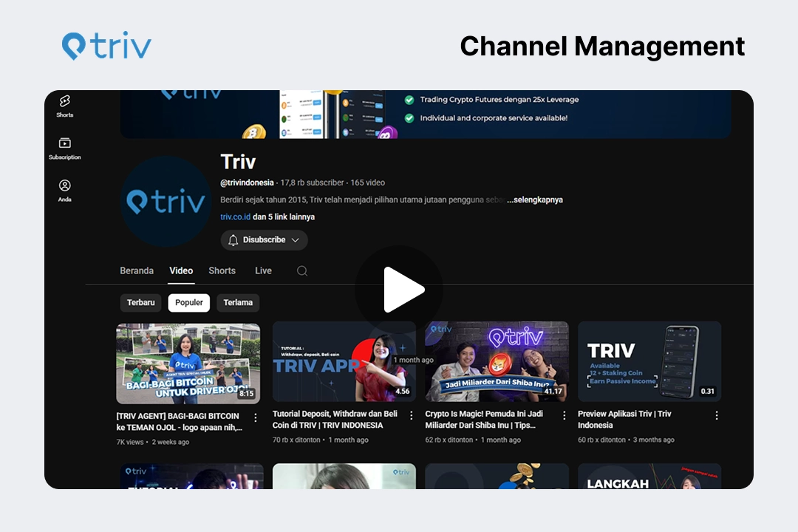
Task: Expand channel description with ...selengkapnya
Action: point(535,200)
